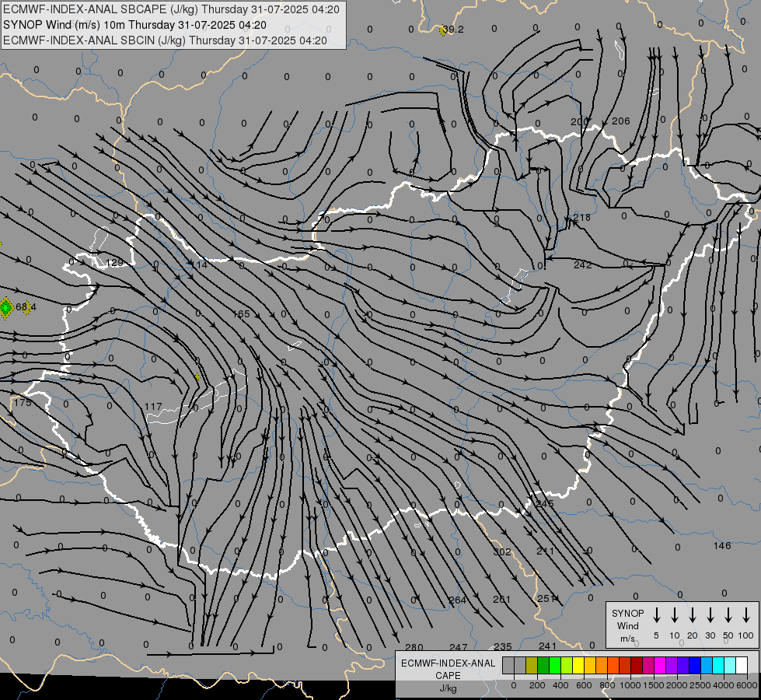Screen dimensions: 761x700
Task: Pick the yellow-green CAPE legend swatch
Action: tap(567, 665)
